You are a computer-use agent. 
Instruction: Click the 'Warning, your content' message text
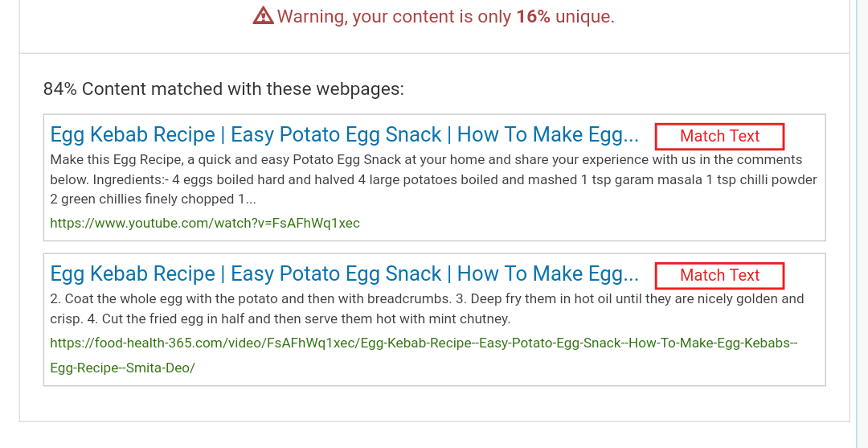click(394, 16)
